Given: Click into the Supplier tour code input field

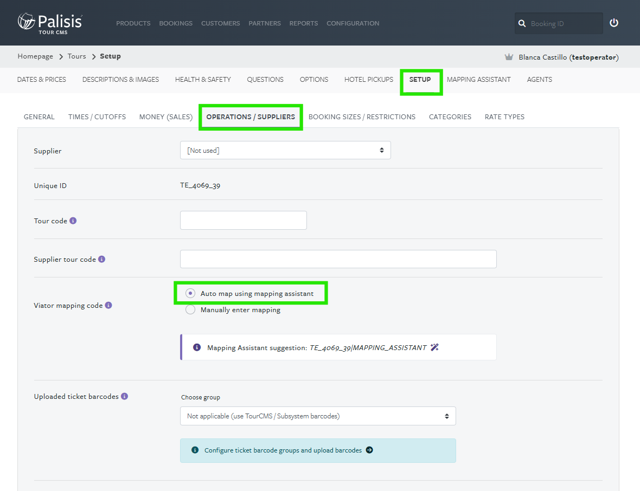Looking at the screenshot, I should click(338, 259).
